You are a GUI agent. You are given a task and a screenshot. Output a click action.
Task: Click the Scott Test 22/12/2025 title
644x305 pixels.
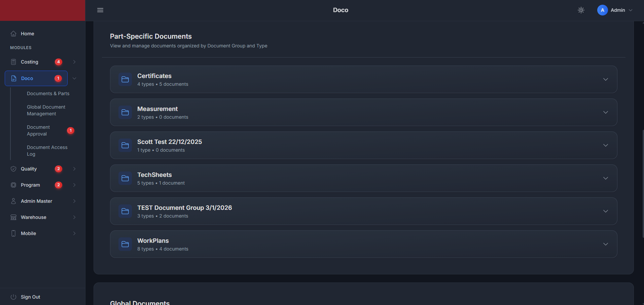pyautogui.click(x=170, y=142)
